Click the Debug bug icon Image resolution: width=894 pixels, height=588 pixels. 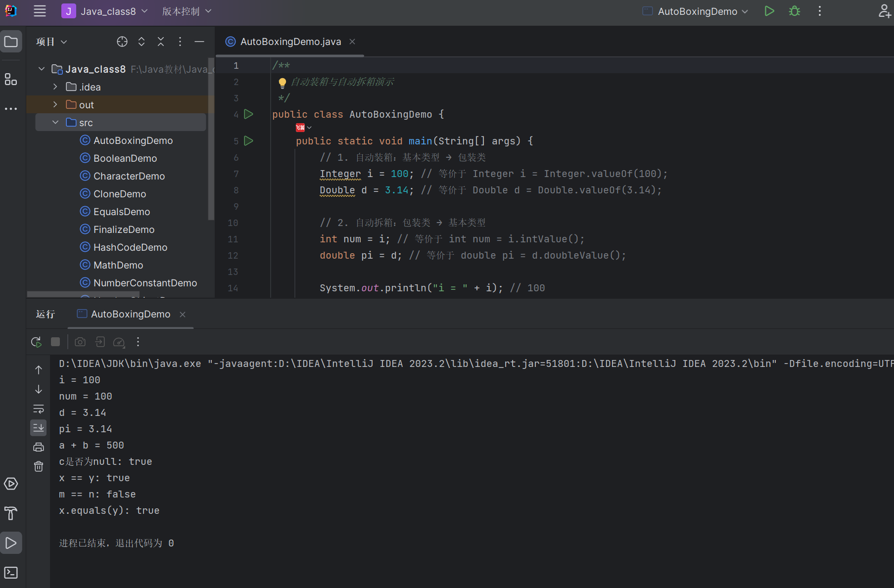(x=795, y=11)
